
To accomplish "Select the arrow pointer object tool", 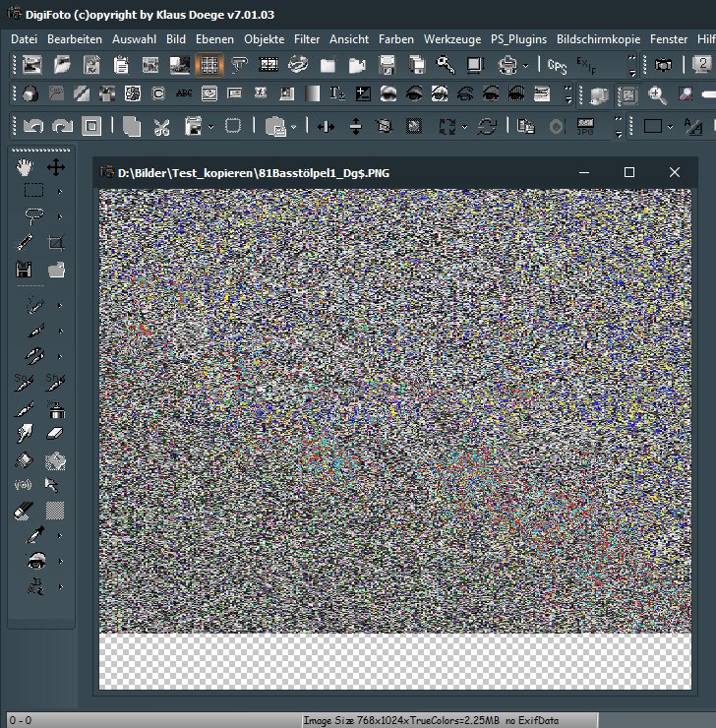I will point(51,485).
